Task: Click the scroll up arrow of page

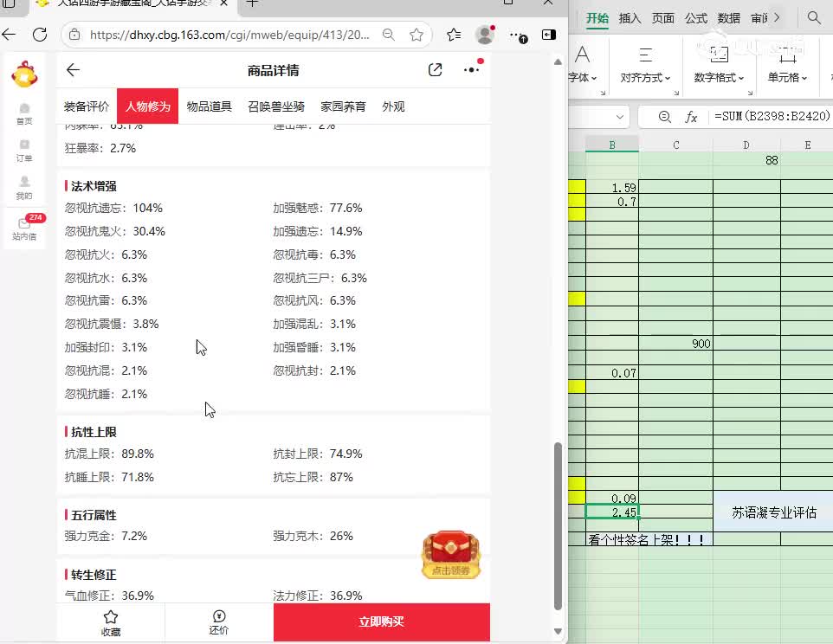Action: [x=558, y=62]
